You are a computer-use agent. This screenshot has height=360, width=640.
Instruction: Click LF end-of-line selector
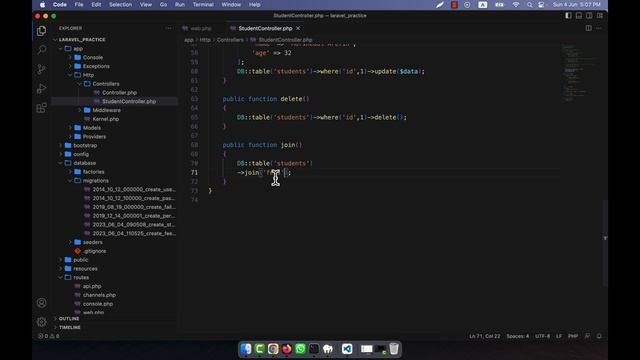tap(559, 336)
